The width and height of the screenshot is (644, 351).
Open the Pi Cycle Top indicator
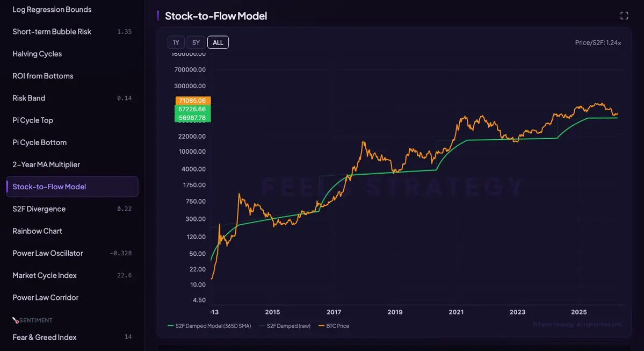[x=33, y=120]
